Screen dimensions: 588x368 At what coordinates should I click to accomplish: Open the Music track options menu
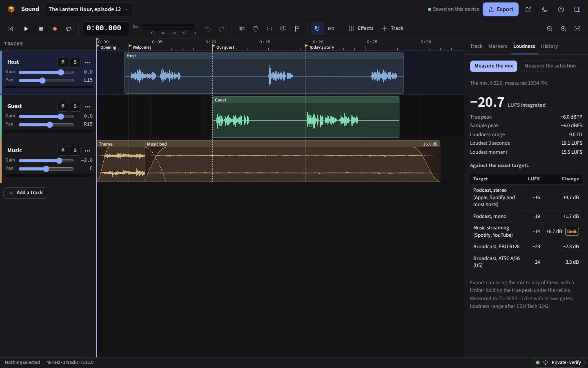pyautogui.click(x=87, y=151)
